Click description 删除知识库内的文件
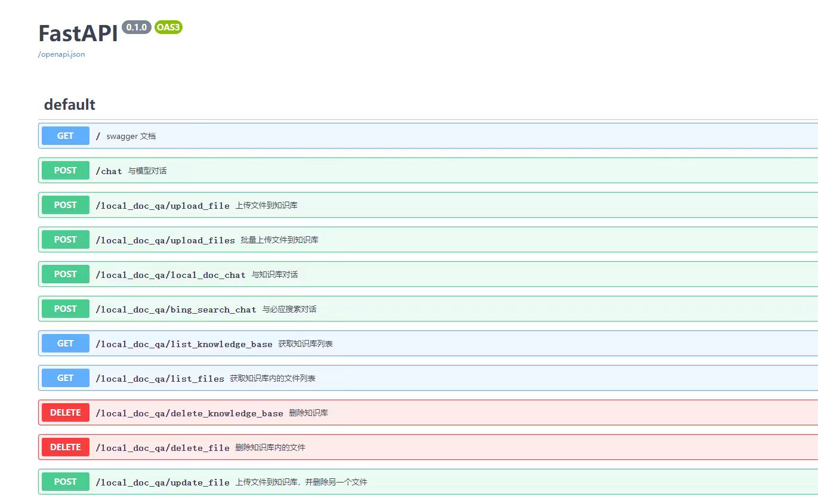 click(x=270, y=447)
